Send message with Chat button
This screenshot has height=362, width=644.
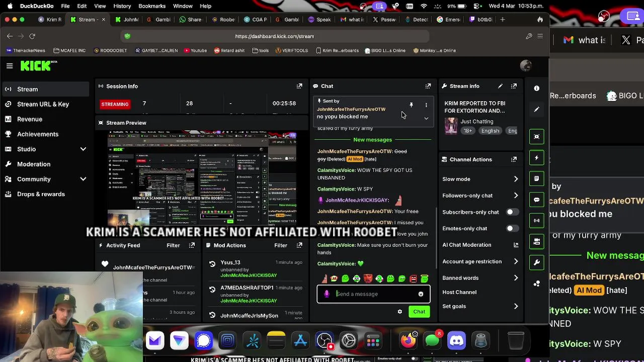[x=419, y=312]
